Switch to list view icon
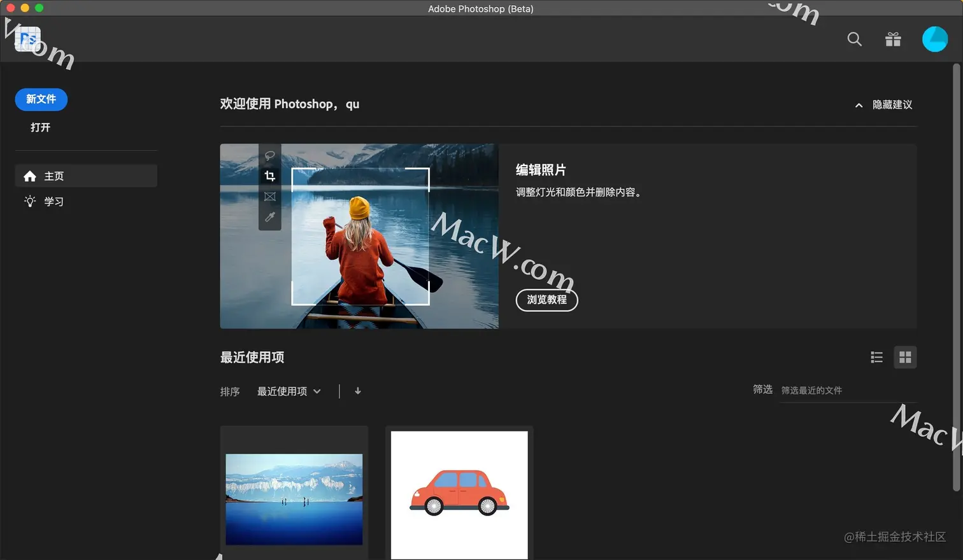This screenshot has height=560, width=963. point(877,357)
